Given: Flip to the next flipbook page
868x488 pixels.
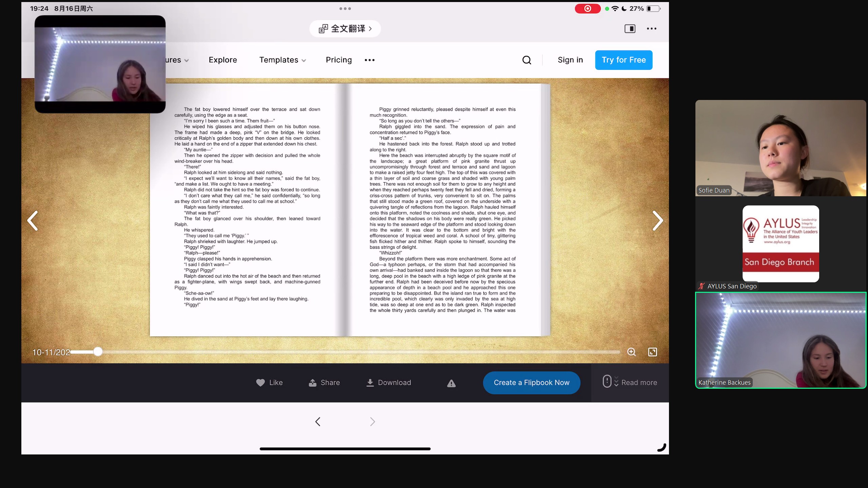Looking at the screenshot, I should click(657, 221).
